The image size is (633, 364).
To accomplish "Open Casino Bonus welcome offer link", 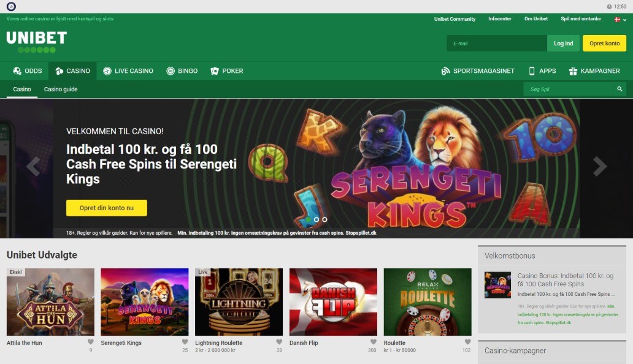I will [x=565, y=280].
